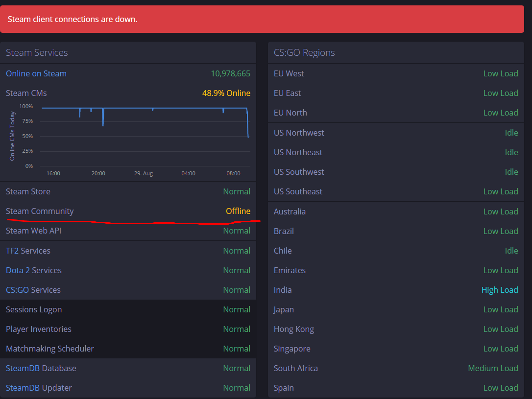The width and height of the screenshot is (532, 399).
Task: Click the Steam Web API row label
Action: pyautogui.click(x=33, y=231)
